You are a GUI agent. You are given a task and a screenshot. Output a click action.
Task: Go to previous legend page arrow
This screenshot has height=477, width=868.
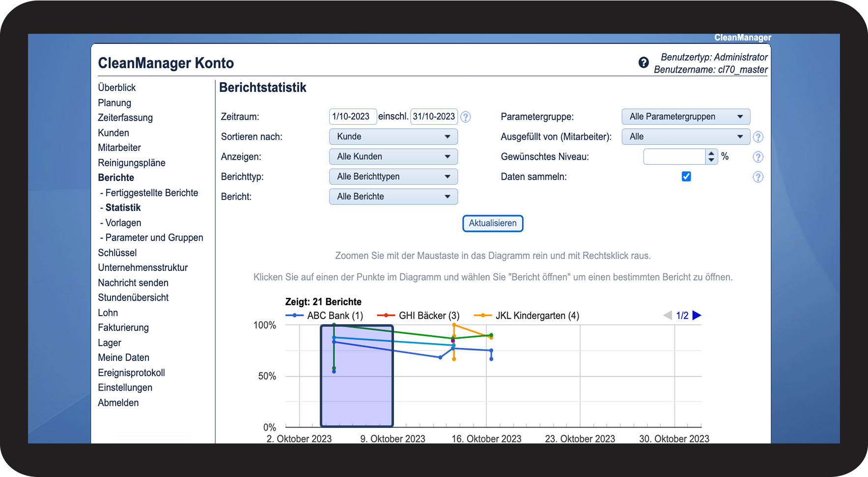tap(668, 315)
